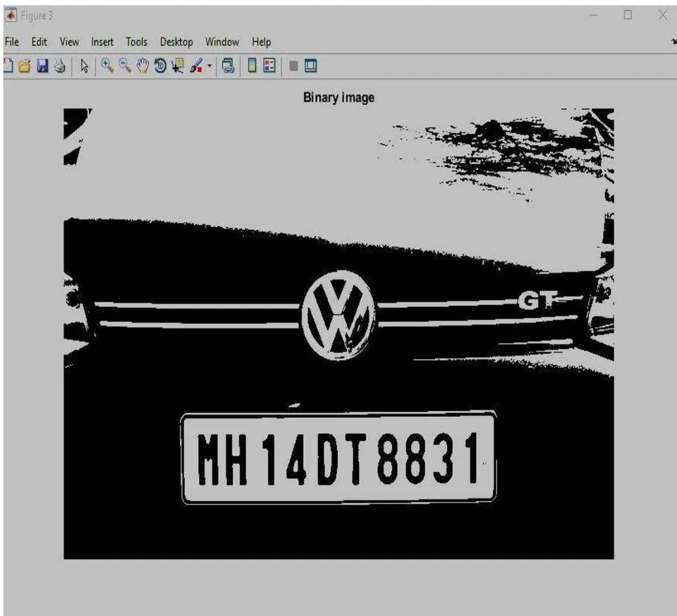Screen dimensions: 677x616
Task: Open the View menu
Action: point(69,42)
